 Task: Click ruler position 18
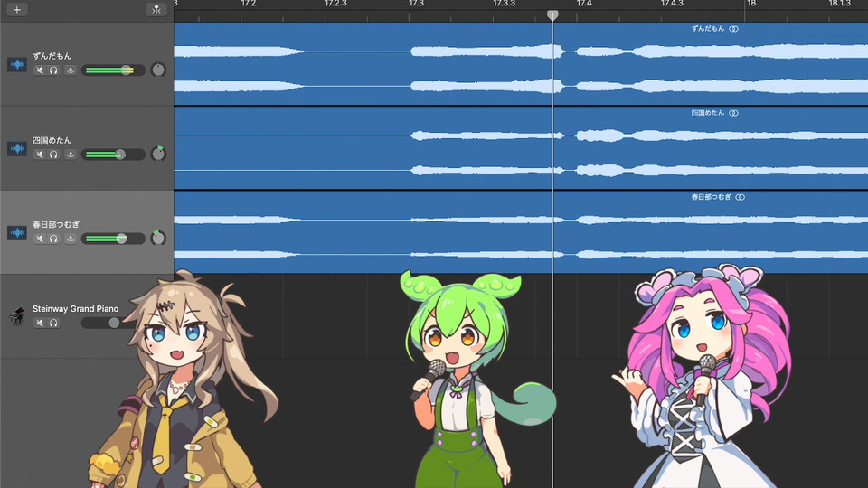tap(751, 4)
